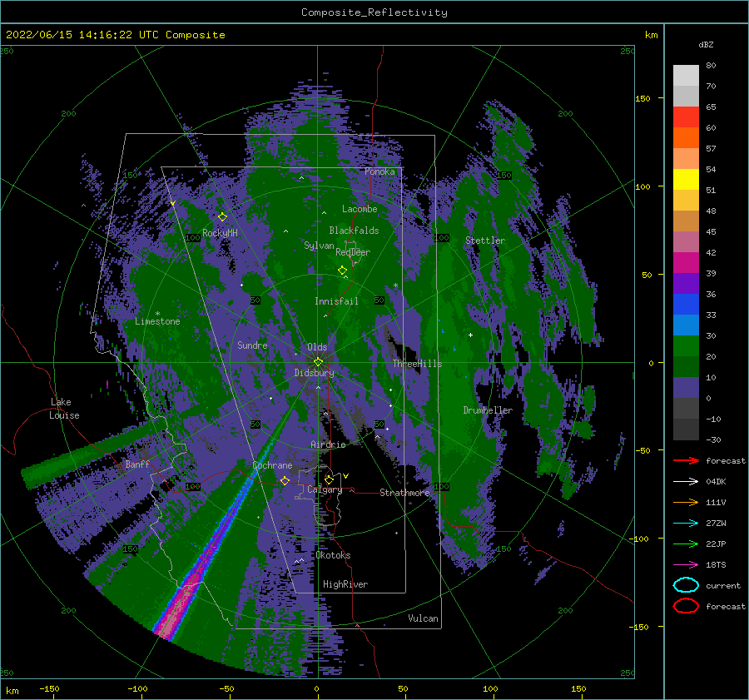
Task: Click the RedDeer city label
Action: 353,252
